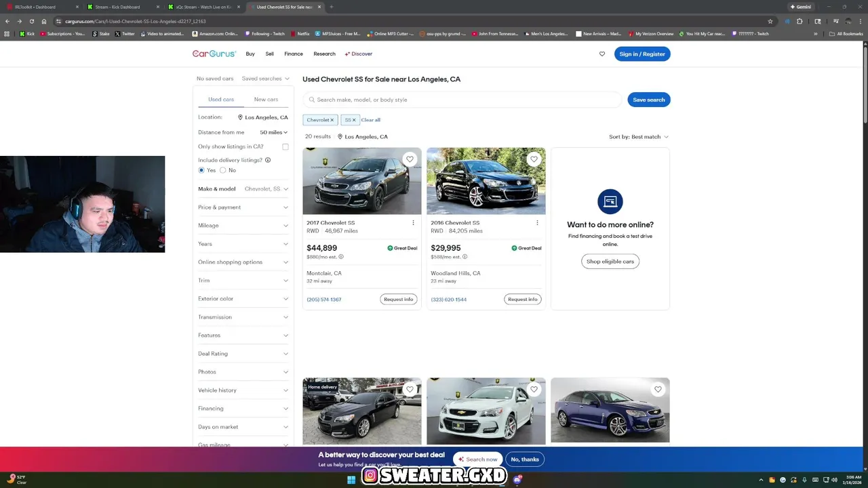Expand the Make & model filter
The height and width of the screenshot is (488, 868).
coord(243,189)
